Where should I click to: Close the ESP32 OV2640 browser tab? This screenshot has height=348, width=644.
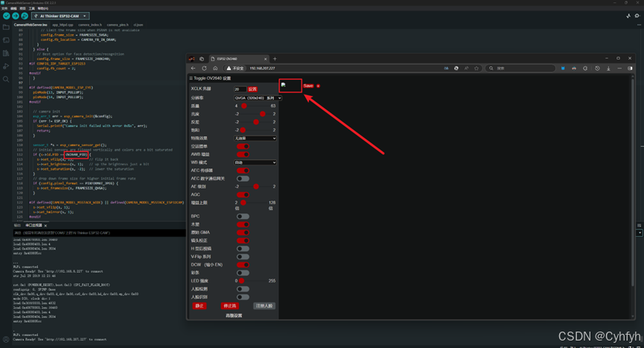(265, 59)
